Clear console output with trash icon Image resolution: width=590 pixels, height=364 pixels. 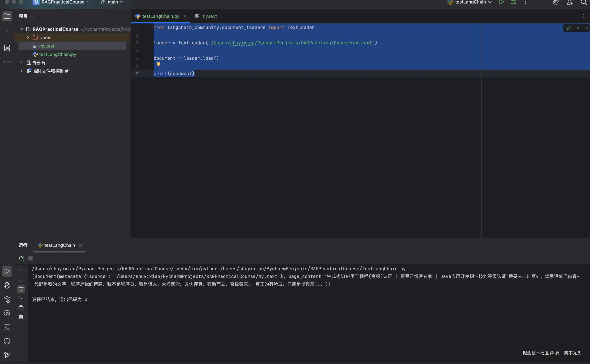21,317
